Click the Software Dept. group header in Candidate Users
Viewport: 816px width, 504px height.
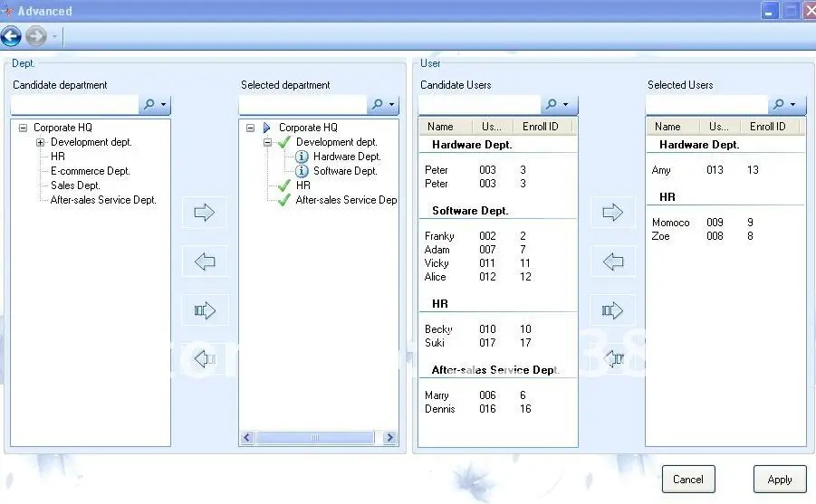(470, 211)
